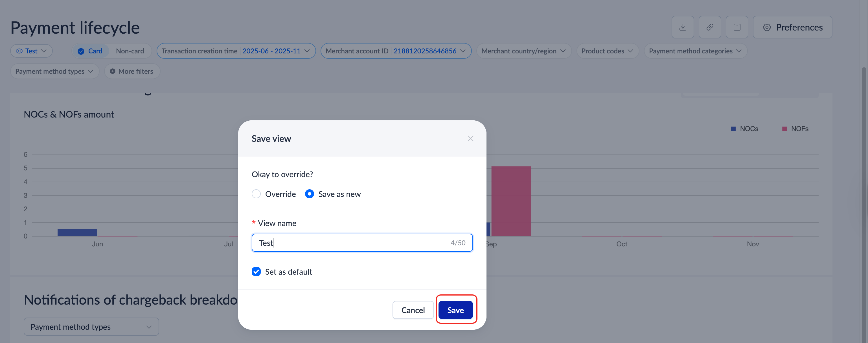This screenshot has width=868, height=343.
Task: Click the plus icon for More filters
Action: (113, 71)
